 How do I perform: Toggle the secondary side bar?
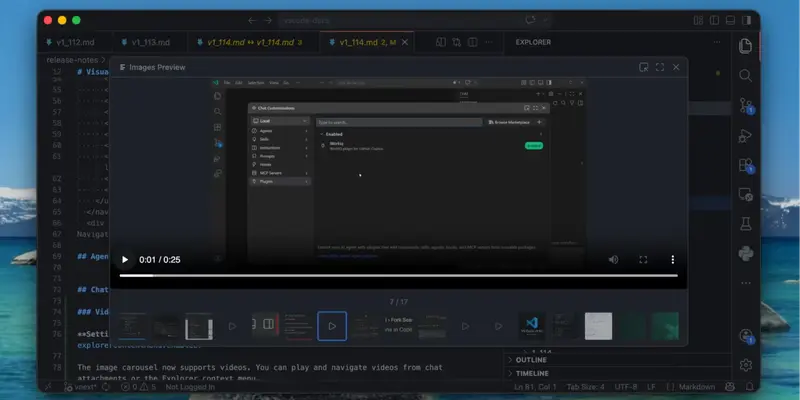tap(746, 20)
